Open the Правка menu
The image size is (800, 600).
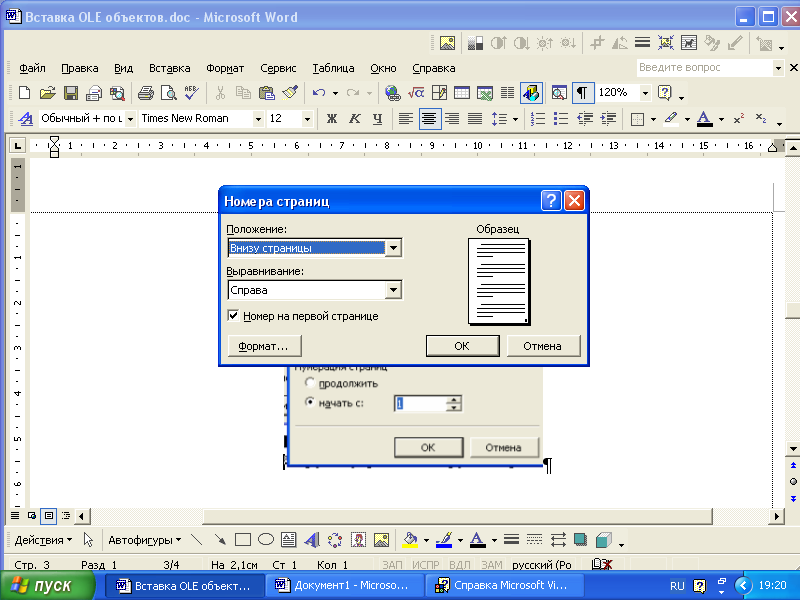click(x=80, y=68)
